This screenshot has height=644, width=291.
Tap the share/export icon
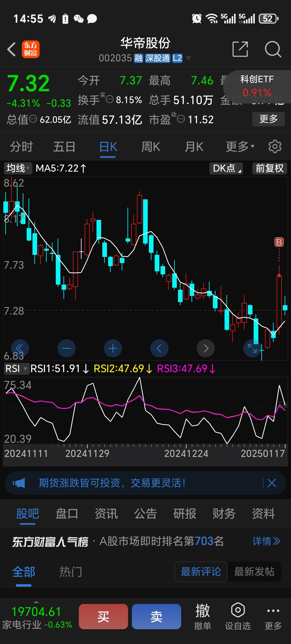[x=240, y=49]
